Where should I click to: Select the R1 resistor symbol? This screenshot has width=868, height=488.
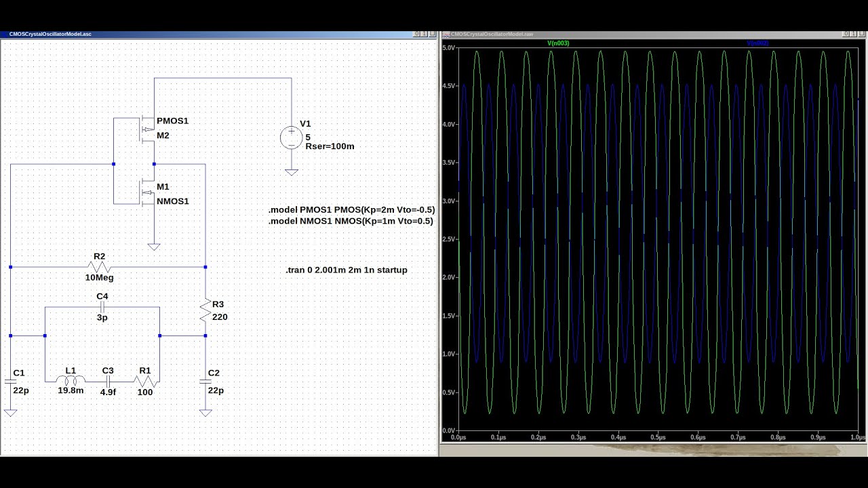(x=145, y=382)
